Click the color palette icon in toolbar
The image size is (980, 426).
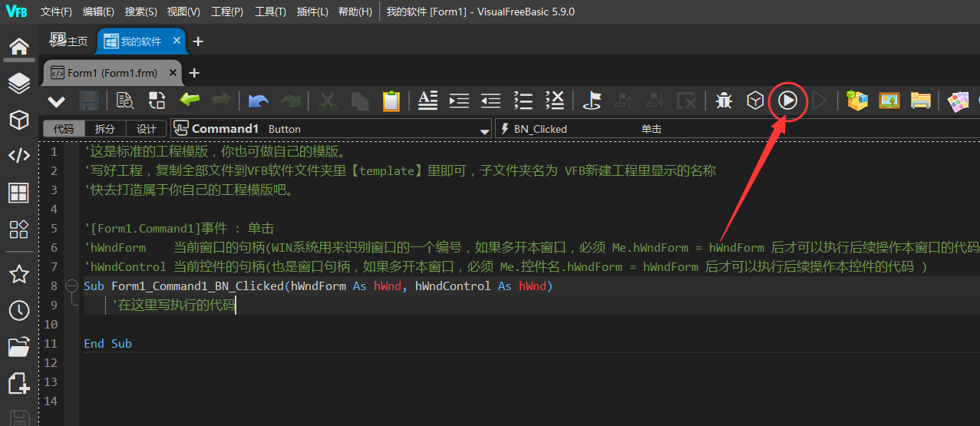(x=957, y=101)
